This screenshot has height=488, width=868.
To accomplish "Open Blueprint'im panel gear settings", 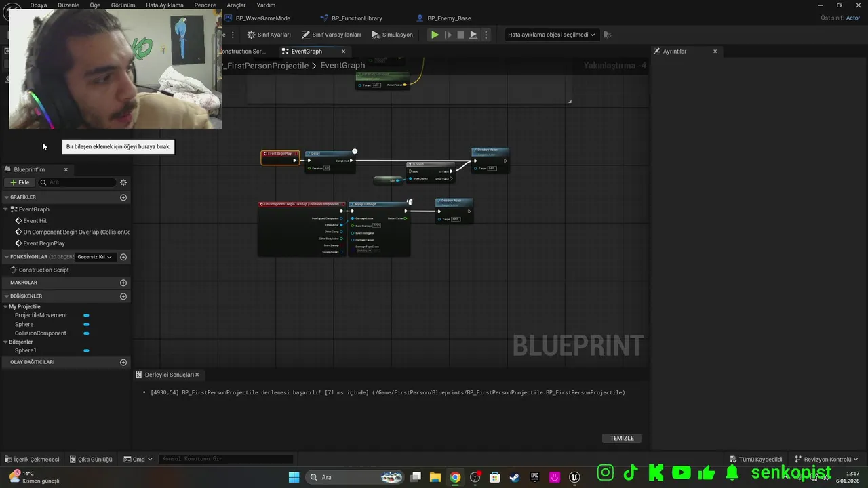I will pos(123,182).
